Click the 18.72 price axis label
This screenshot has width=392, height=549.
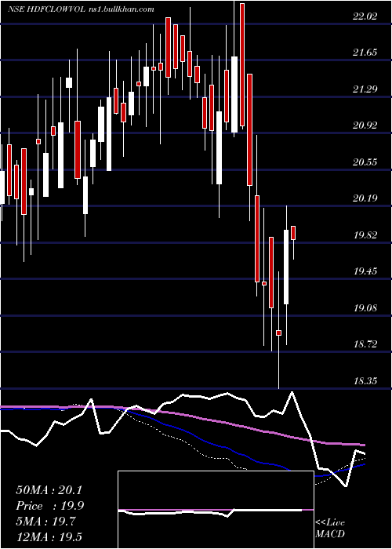(x=365, y=344)
